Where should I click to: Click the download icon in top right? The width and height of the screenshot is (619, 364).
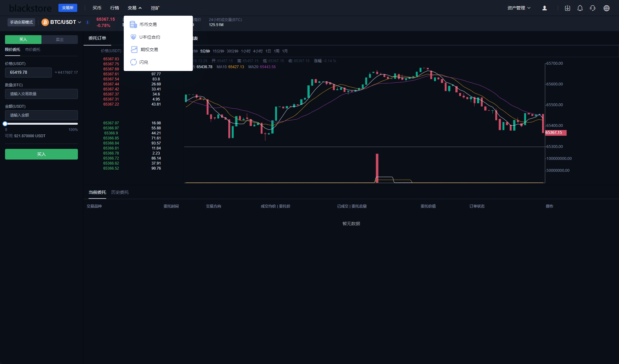tap(567, 8)
